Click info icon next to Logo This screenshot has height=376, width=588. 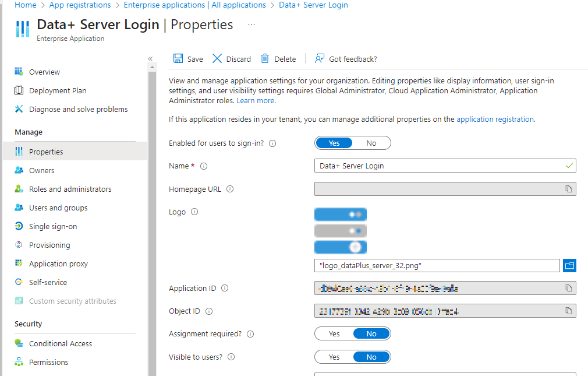pos(194,212)
